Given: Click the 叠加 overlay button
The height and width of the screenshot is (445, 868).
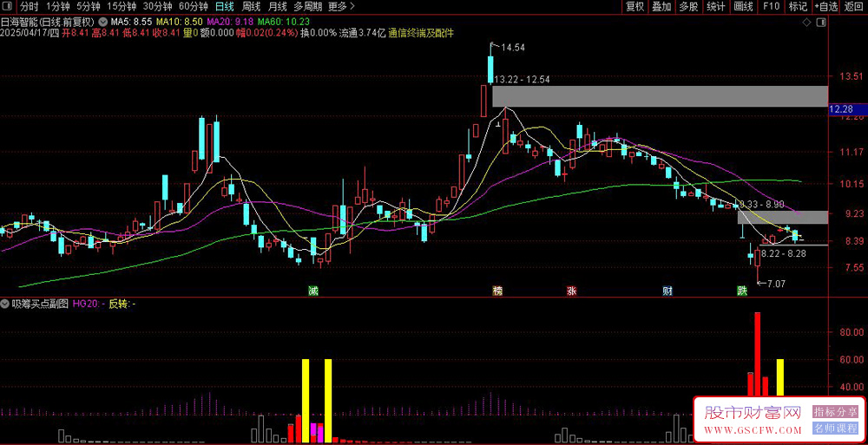Looking at the screenshot, I should pyautogui.click(x=661, y=7).
